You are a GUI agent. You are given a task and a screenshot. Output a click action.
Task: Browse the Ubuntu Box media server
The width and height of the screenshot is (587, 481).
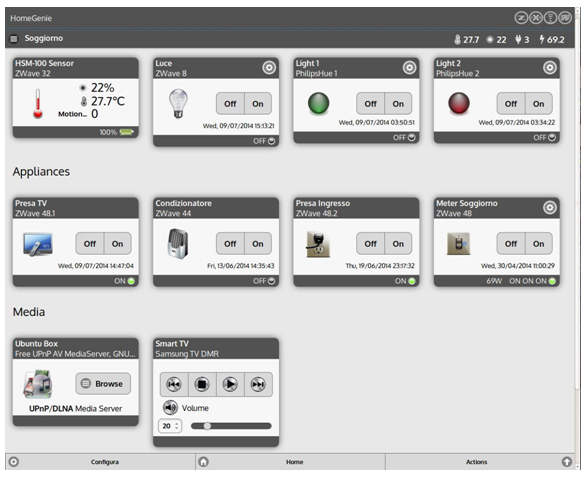[103, 384]
